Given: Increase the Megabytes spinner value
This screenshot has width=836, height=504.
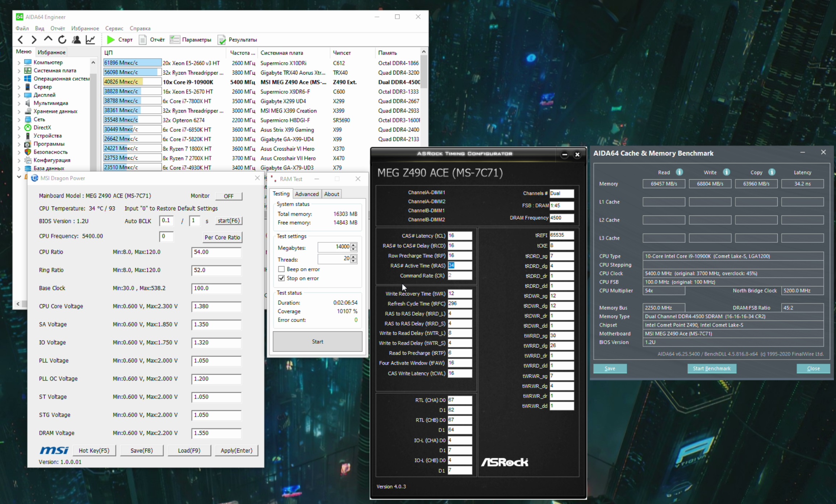Looking at the screenshot, I should (x=354, y=244).
